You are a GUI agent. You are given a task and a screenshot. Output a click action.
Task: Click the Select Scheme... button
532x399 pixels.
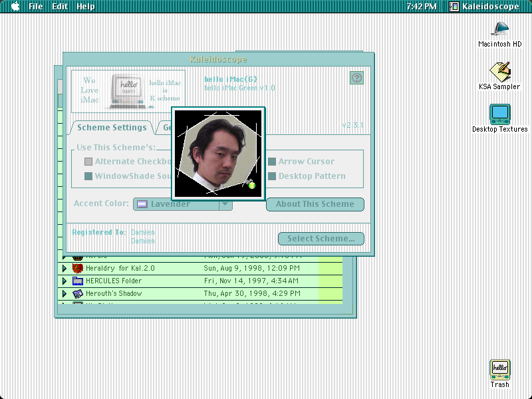point(321,239)
